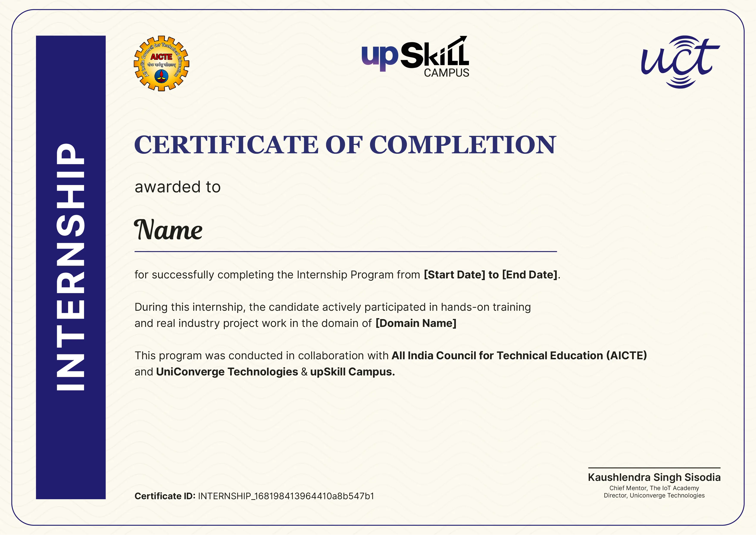Click the '[Domain Name]' placeholder
Screen dimensions: 756x535
[416, 323]
